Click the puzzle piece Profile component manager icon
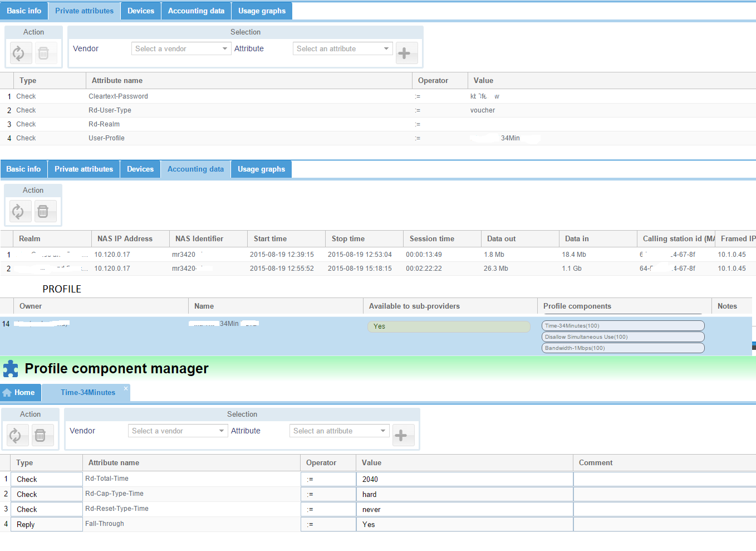The image size is (756, 551). (x=11, y=369)
